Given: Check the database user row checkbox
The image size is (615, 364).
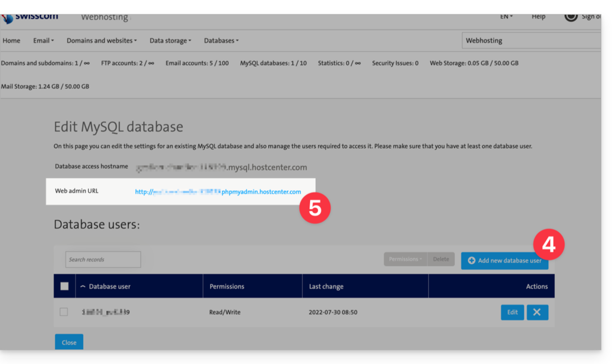Looking at the screenshot, I should pos(64,312).
